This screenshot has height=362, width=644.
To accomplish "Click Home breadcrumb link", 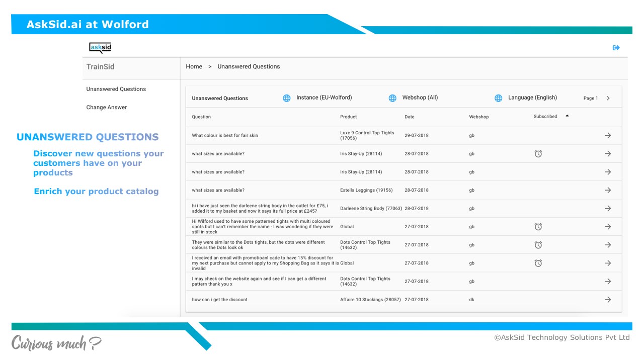I will 194,66.
